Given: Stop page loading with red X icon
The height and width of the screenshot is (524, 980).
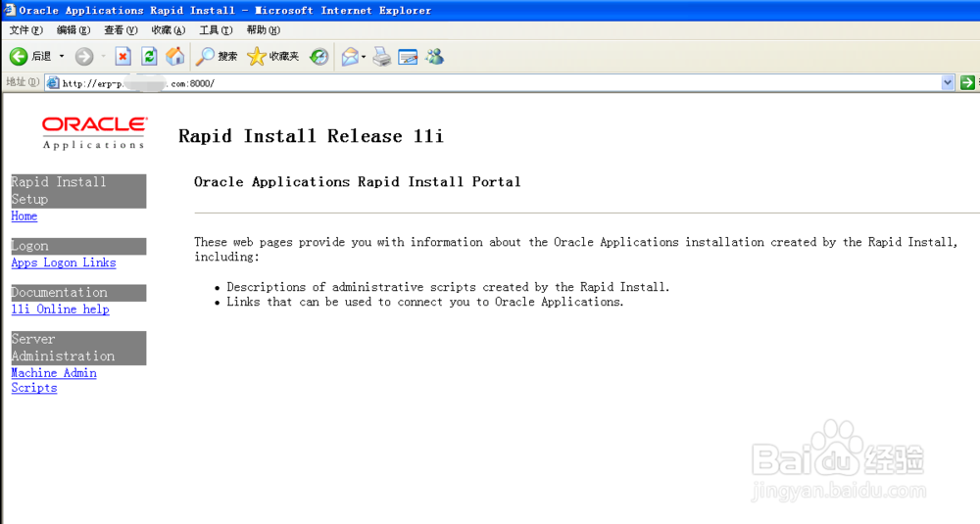Looking at the screenshot, I should point(123,57).
